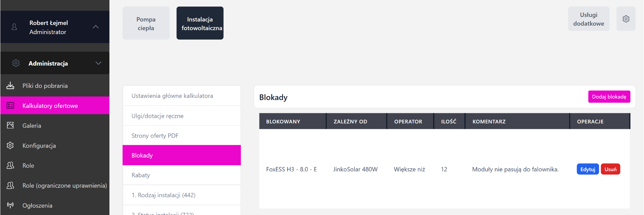Click the Role users icon
The image size is (644, 215).
10,165
